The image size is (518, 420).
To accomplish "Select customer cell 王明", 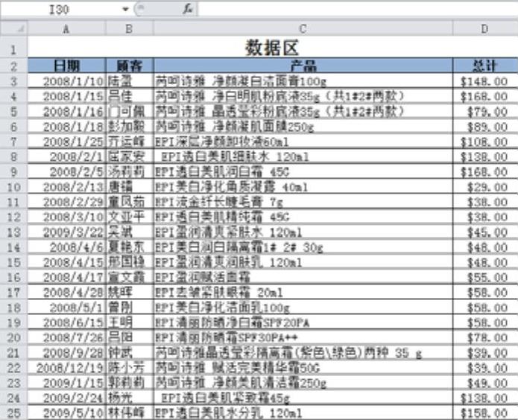I will pyautogui.click(x=130, y=322).
